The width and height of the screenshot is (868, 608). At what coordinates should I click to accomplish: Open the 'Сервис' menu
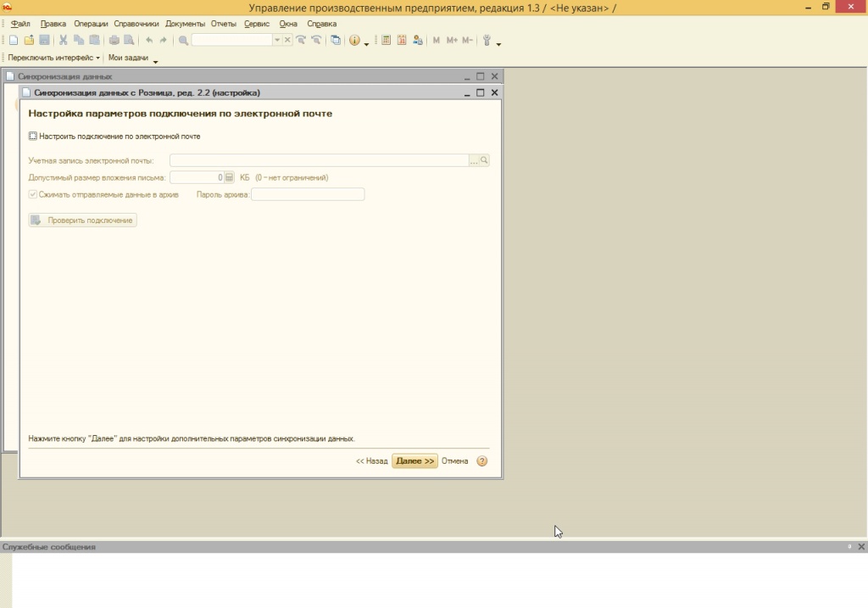click(x=257, y=24)
